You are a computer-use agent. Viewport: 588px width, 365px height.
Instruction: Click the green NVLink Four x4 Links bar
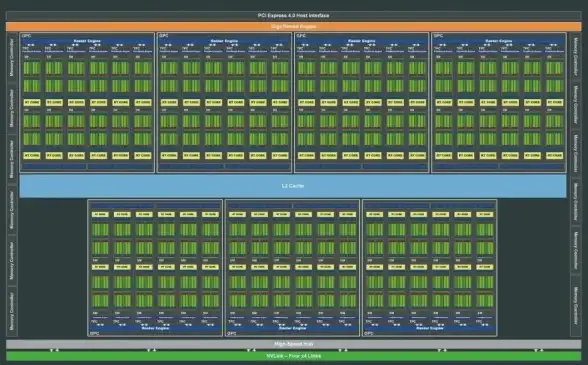294,356
